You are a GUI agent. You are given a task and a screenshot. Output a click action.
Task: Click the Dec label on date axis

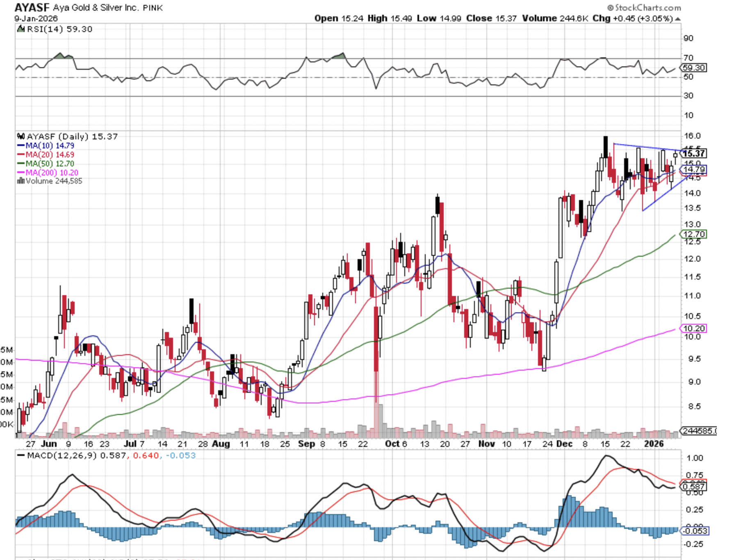point(564,444)
